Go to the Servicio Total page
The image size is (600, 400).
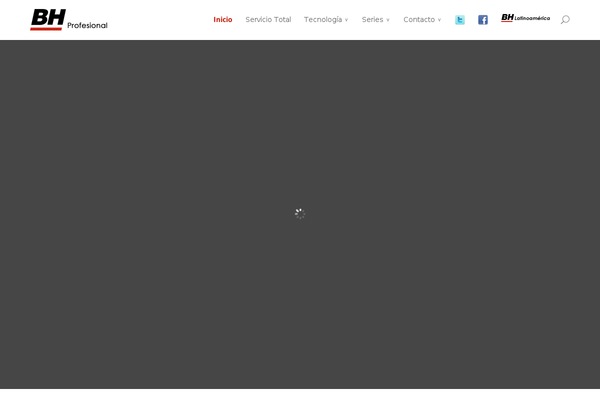click(268, 20)
